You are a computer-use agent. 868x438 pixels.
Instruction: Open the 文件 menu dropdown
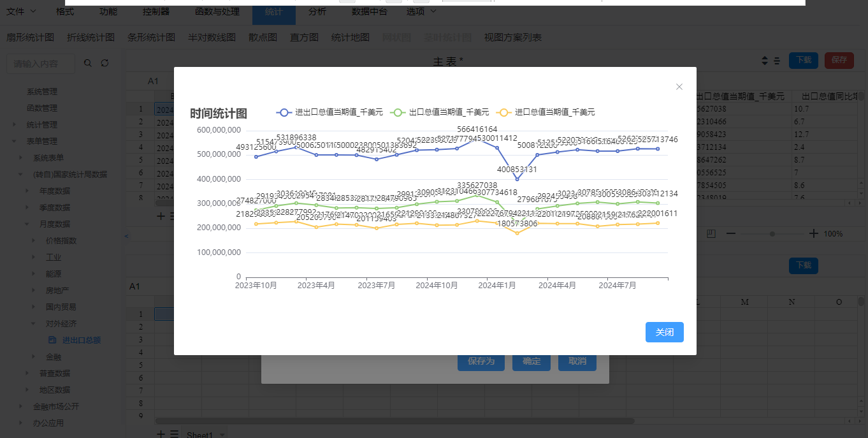click(21, 11)
